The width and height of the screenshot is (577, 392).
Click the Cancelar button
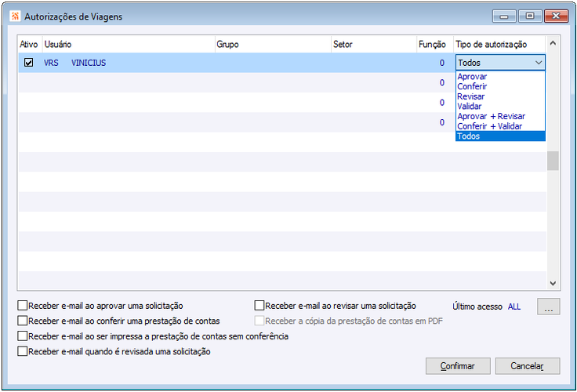[528, 366]
